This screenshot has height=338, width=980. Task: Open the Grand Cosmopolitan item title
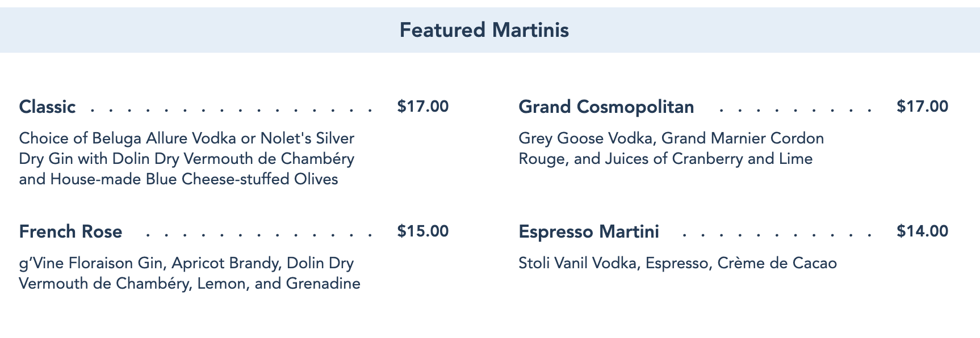point(606,107)
